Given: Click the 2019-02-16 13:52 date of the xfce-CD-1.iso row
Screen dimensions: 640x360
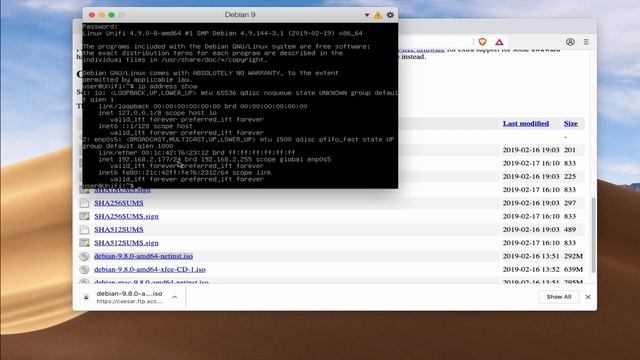Looking at the screenshot, I should tap(531, 269).
